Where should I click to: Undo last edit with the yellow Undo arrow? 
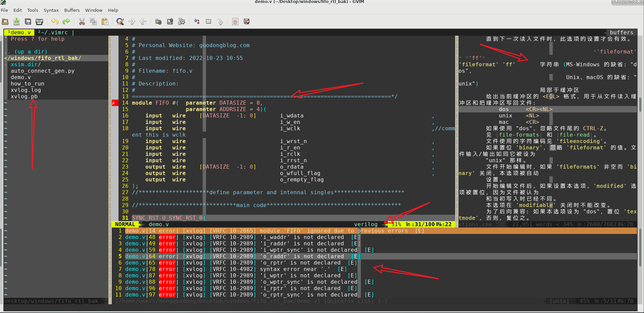pyautogui.click(x=55, y=21)
